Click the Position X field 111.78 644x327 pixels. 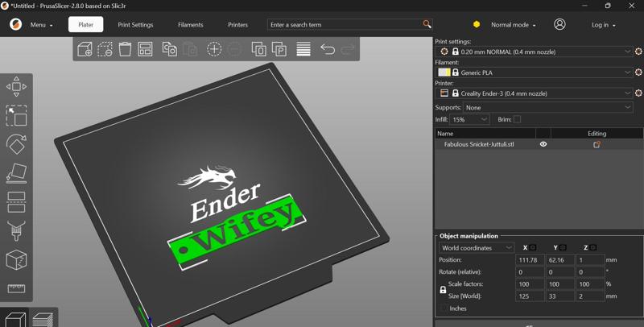(530, 259)
